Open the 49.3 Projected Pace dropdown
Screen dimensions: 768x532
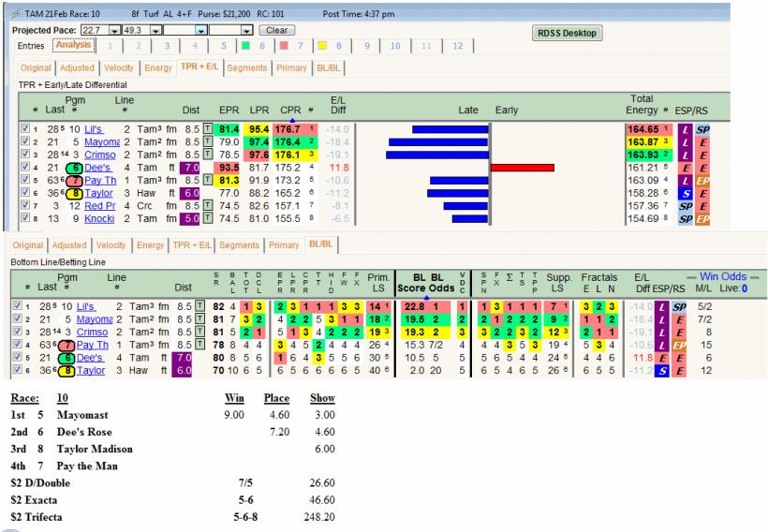[155, 30]
